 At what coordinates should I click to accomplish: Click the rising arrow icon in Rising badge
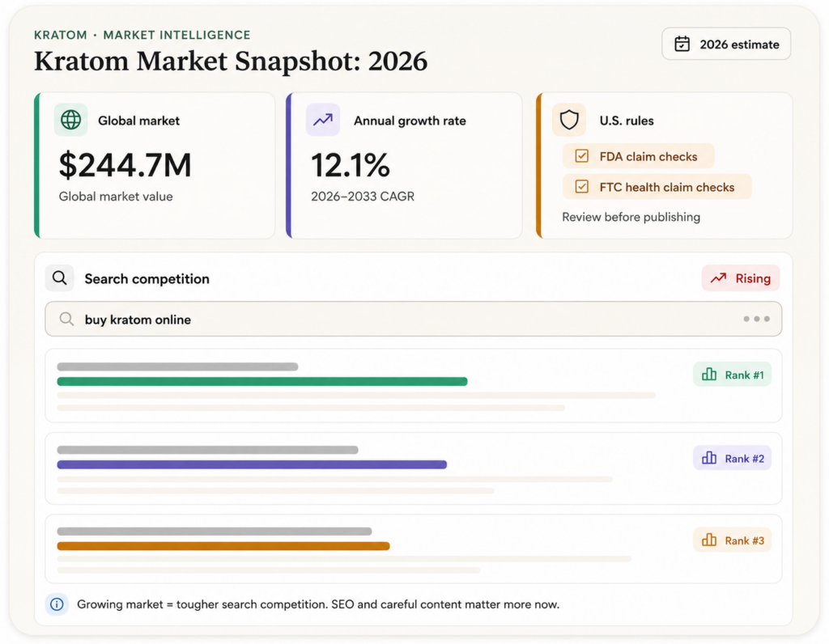(718, 278)
